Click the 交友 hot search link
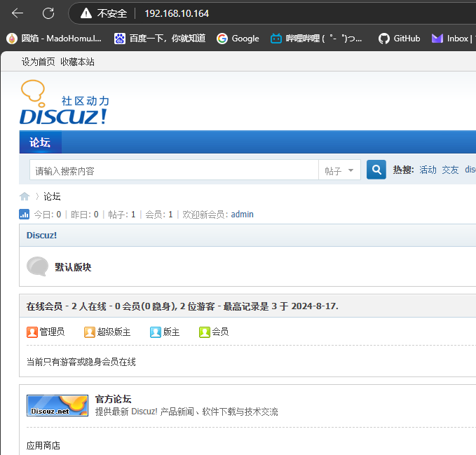 (450, 170)
